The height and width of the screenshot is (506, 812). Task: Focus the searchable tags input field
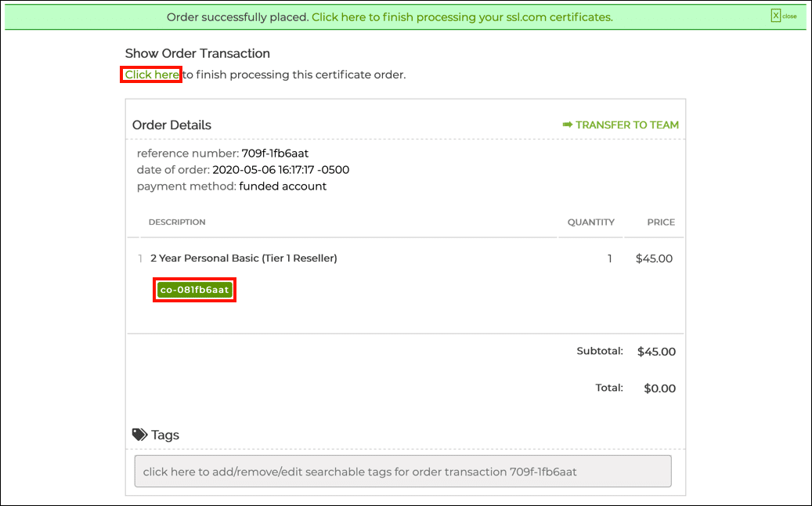coord(402,472)
